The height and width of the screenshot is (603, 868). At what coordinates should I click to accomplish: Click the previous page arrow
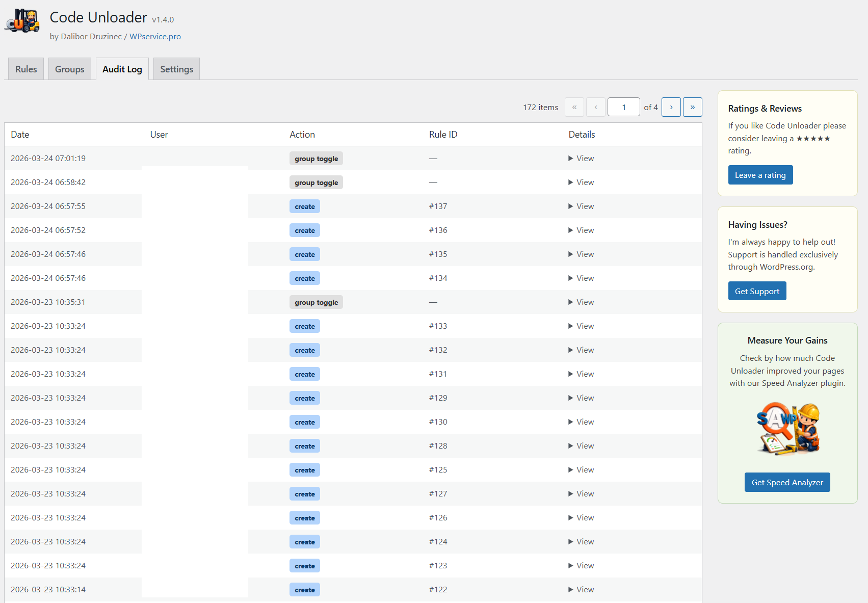click(595, 107)
